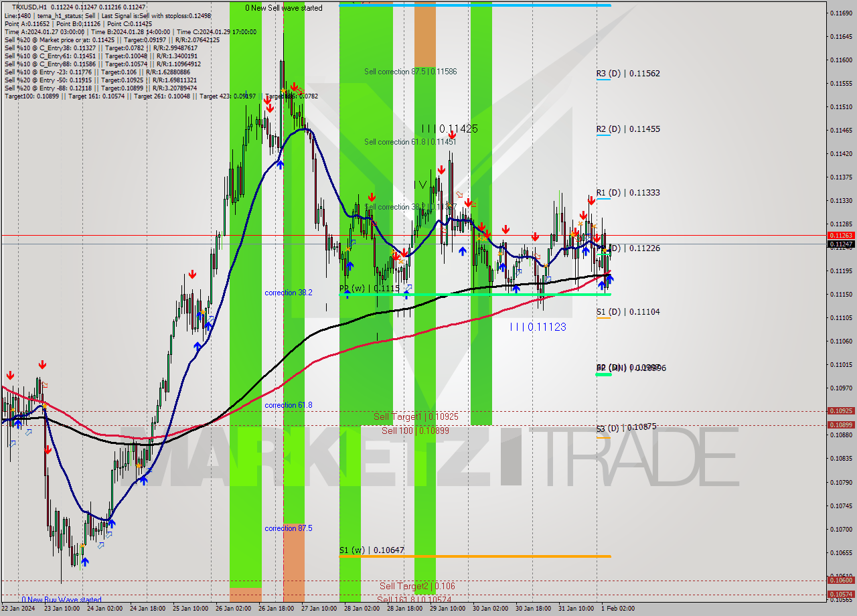This screenshot has width=857, height=616.
Task: Click 'Sell 161.8 | 0.10574' label
Action: pyautogui.click(x=416, y=599)
